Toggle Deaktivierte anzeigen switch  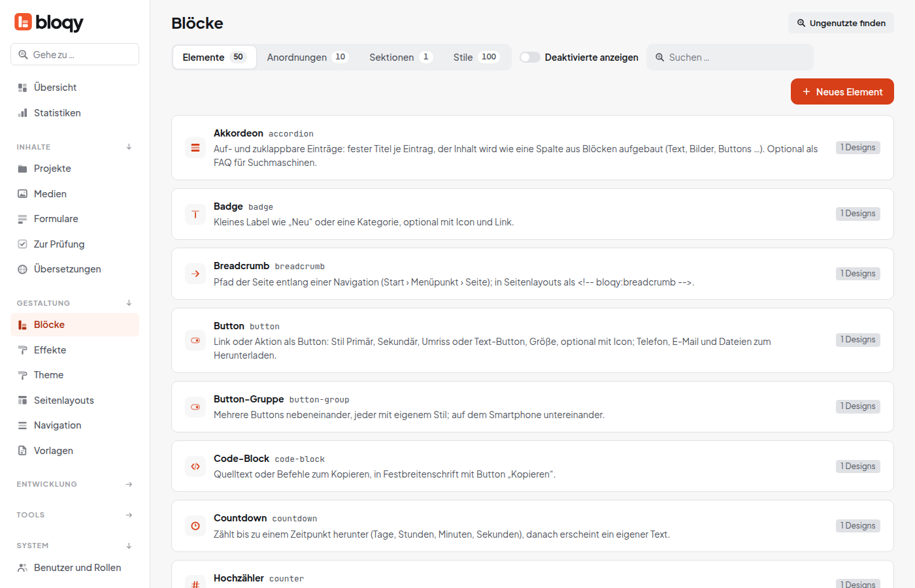pyautogui.click(x=530, y=57)
